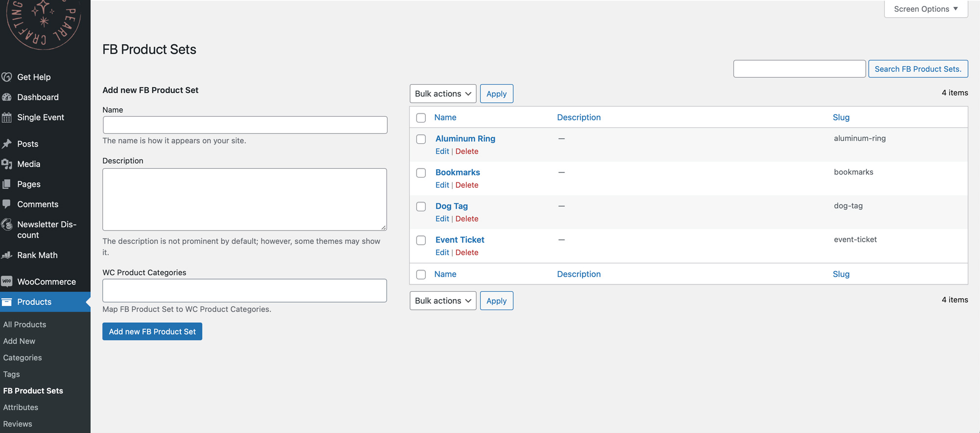Click the Posts pushpin icon

pos(7,144)
